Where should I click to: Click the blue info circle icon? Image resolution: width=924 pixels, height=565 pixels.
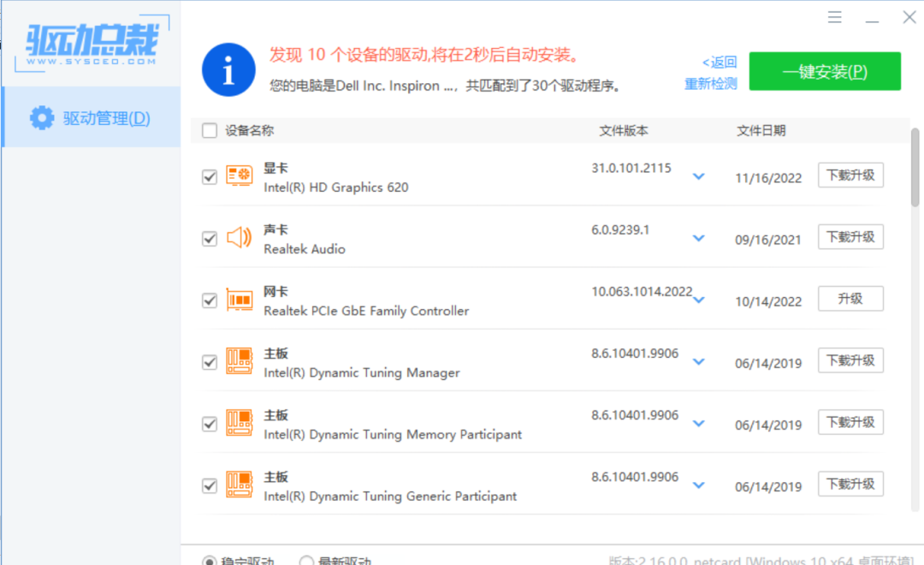(228, 69)
